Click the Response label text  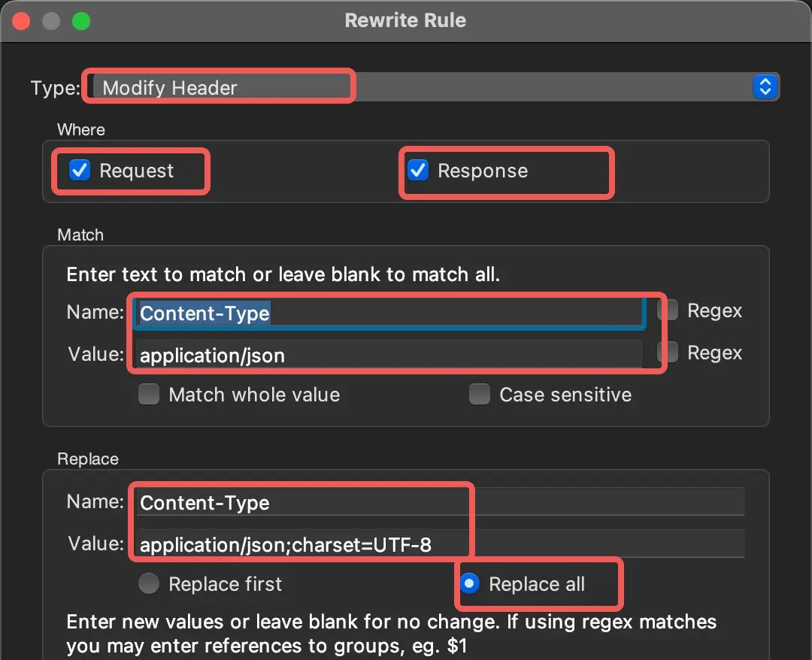[483, 171]
